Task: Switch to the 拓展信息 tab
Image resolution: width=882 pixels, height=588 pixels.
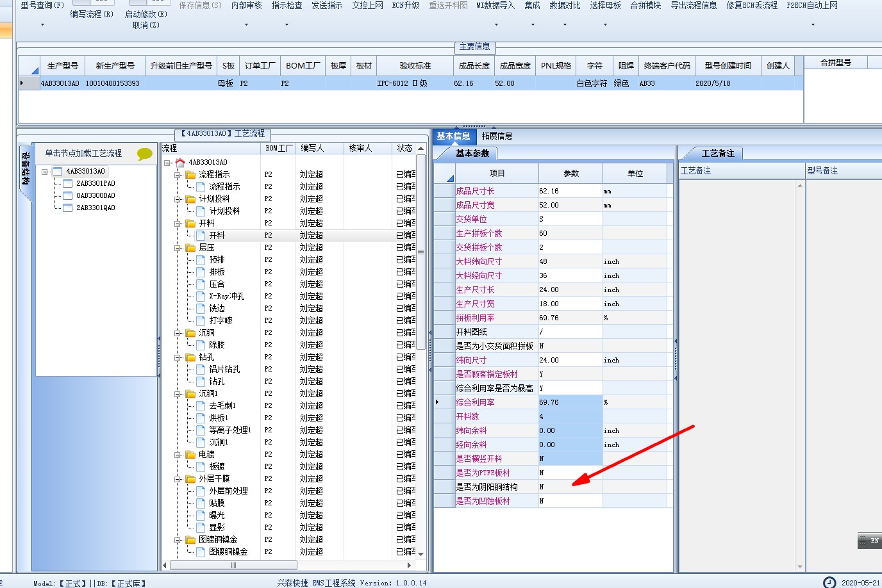Action: click(x=497, y=136)
